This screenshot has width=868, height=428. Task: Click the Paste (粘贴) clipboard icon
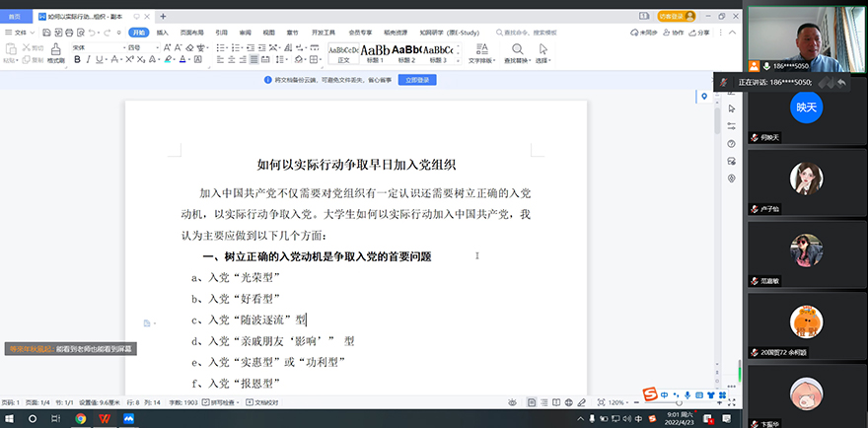11,48
